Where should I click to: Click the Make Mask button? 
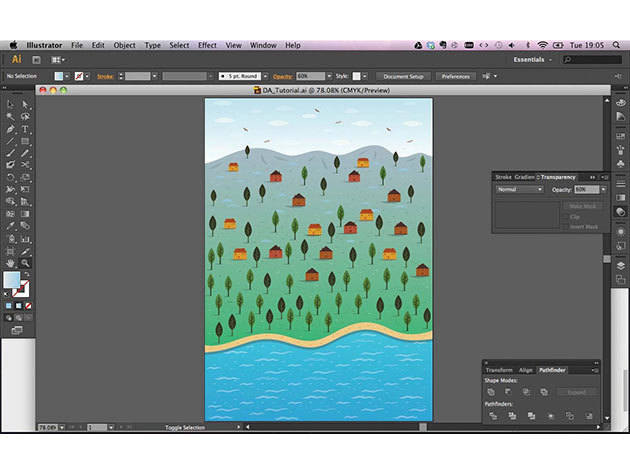(x=583, y=206)
